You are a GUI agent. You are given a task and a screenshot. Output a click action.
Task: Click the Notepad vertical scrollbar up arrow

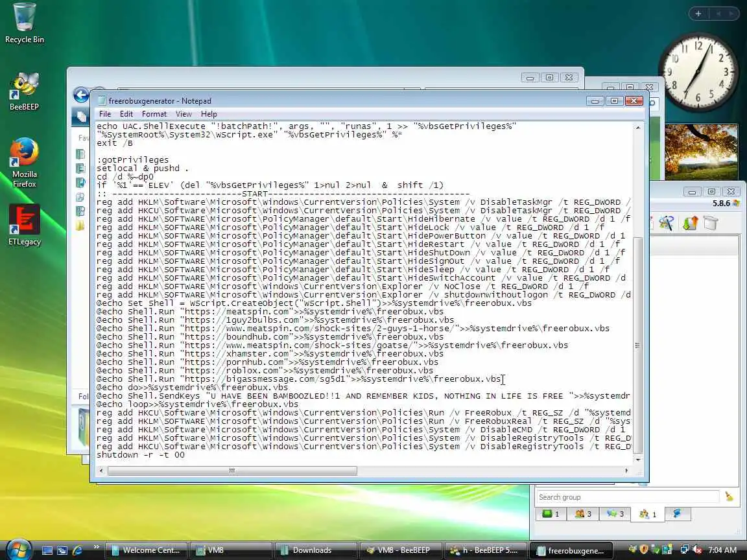638,128
